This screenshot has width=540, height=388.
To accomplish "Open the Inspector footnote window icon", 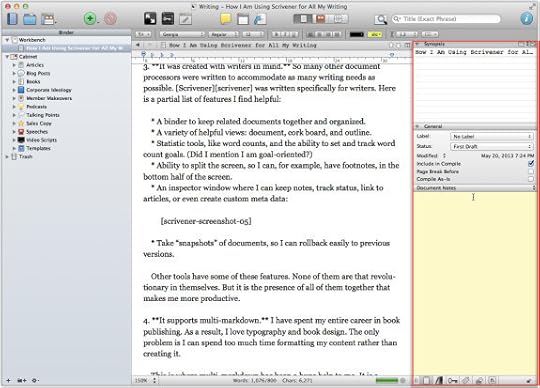I will pos(243,19).
